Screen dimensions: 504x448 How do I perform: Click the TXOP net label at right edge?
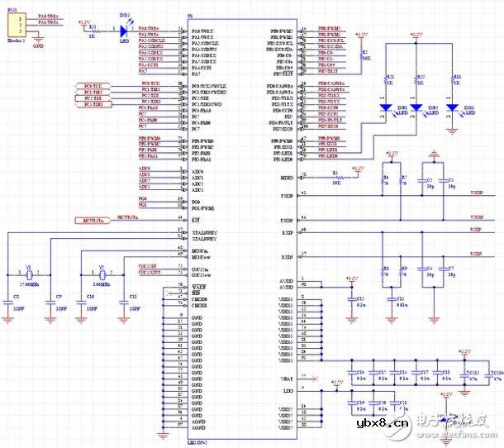click(476, 192)
